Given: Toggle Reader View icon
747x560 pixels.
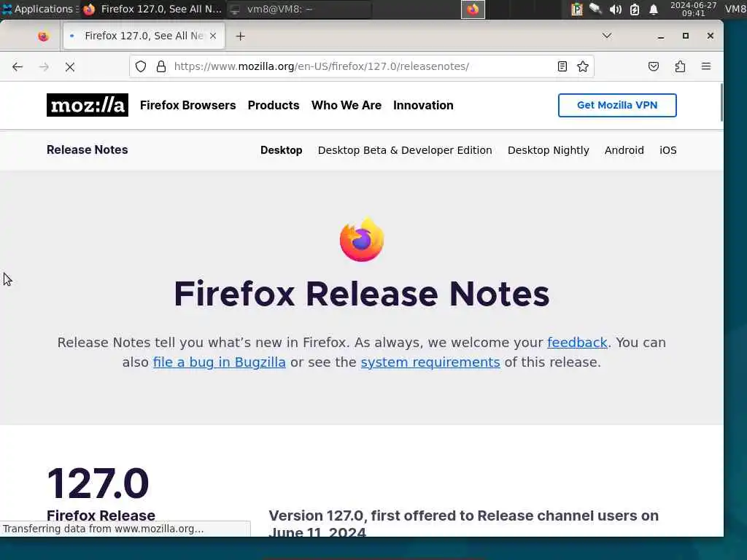Looking at the screenshot, I should click(562, 66).
